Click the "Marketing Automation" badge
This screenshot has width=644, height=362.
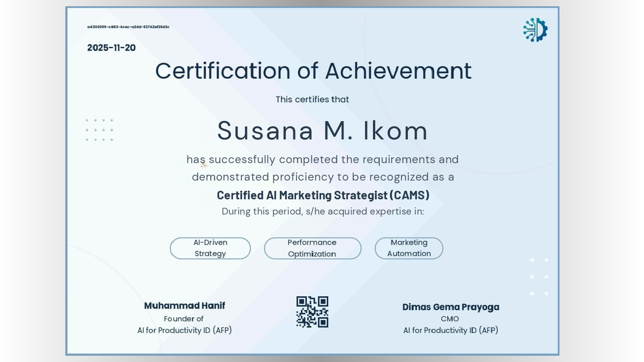[409, 248]
